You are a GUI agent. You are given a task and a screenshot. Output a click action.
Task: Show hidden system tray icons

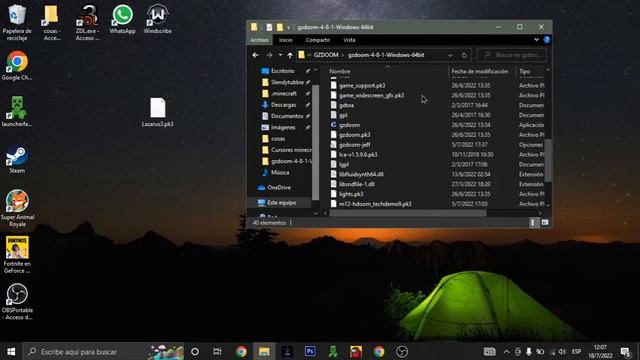(x=507, y=351)
